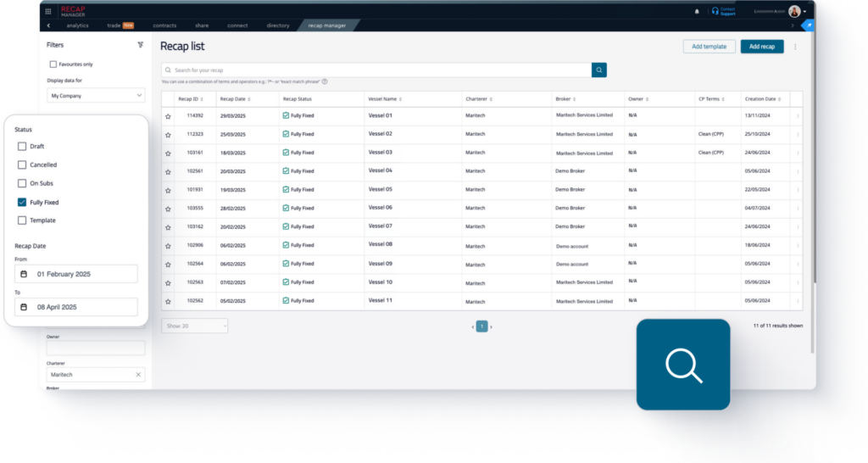Check the Draft status filter
The height and width of the screenshot is (463, 868).
[22, 146]
